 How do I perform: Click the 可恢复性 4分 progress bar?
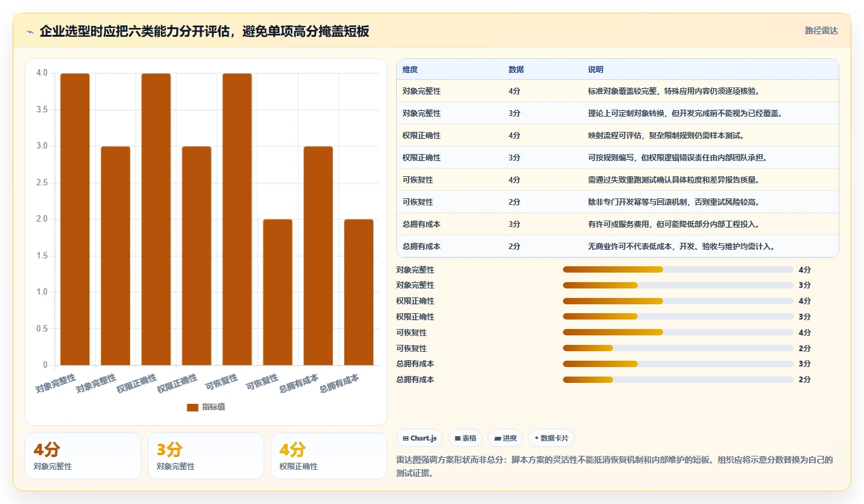click(678, 332)
